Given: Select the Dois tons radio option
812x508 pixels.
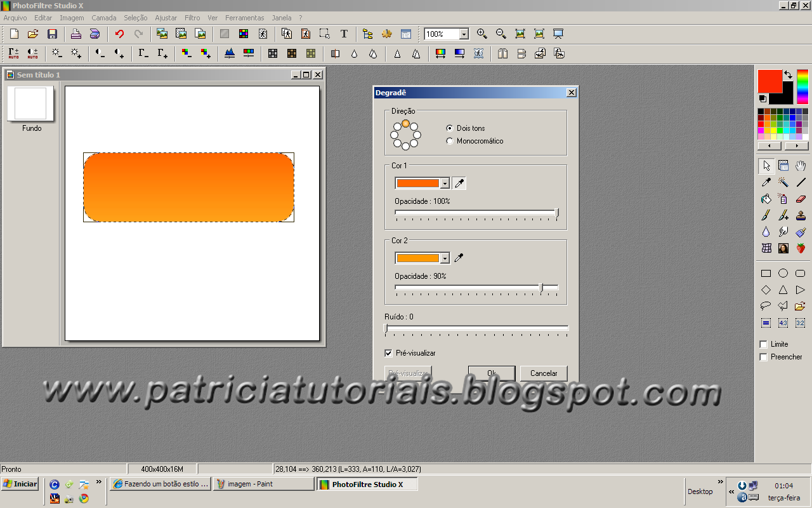Looking at the screenshot, I should tap(450, 128).
